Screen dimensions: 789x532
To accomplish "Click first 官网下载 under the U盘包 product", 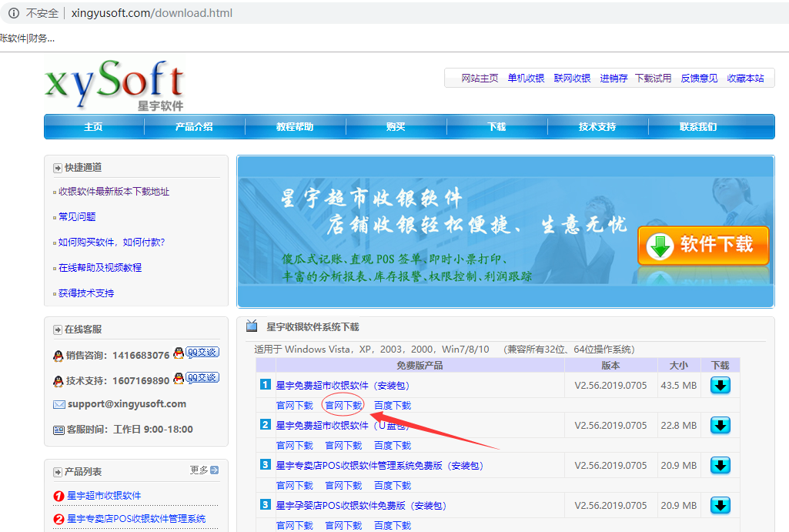I will pyautogui.click(x=295, y=446).
